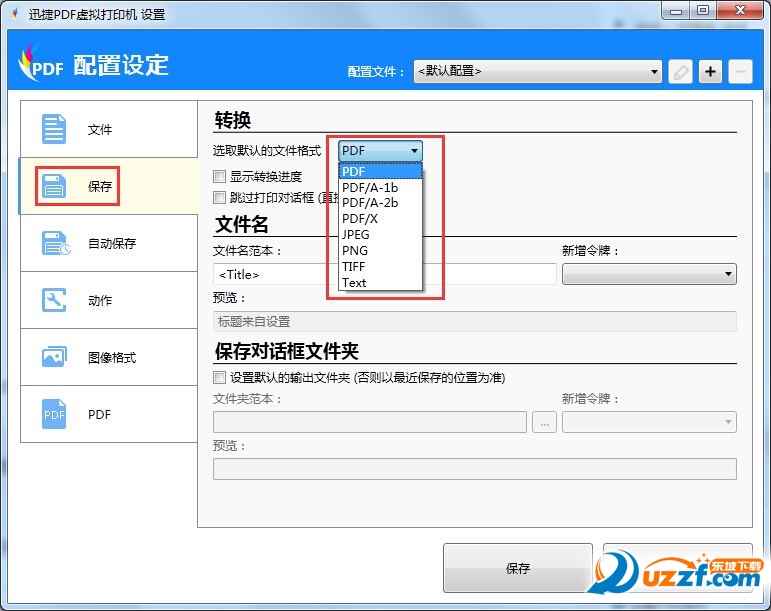Click the pencil edit profile icon
The width and height of the screenshot is (771, 611).
point(680,71)
